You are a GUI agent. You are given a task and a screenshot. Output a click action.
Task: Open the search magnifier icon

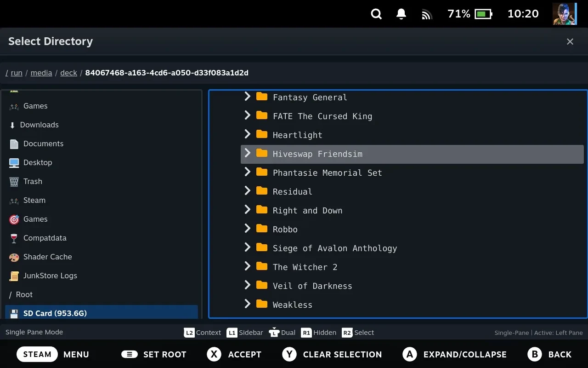tap(376, 14)
